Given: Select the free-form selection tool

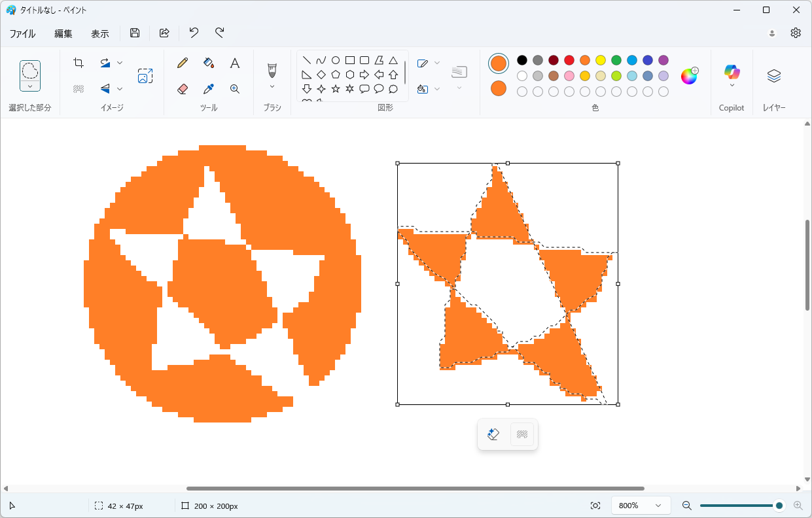Looking at the screenshot, I should 30,70.
